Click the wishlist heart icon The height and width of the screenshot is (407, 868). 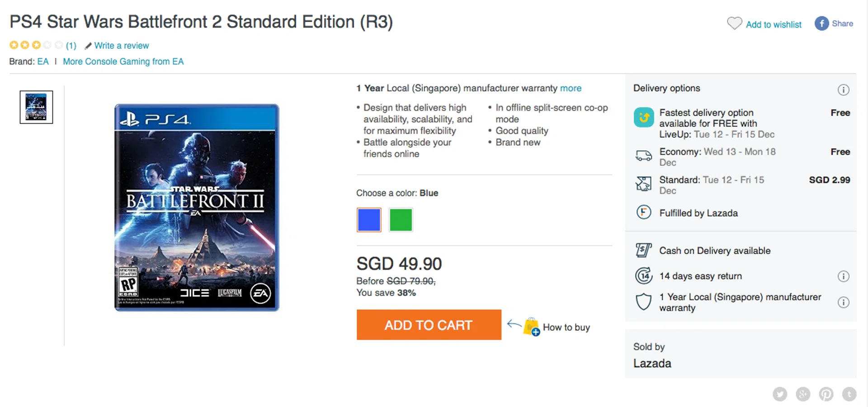point(734,23)
